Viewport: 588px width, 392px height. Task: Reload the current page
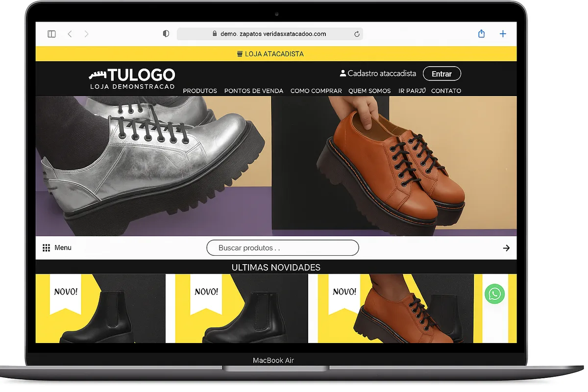[357, 33]
